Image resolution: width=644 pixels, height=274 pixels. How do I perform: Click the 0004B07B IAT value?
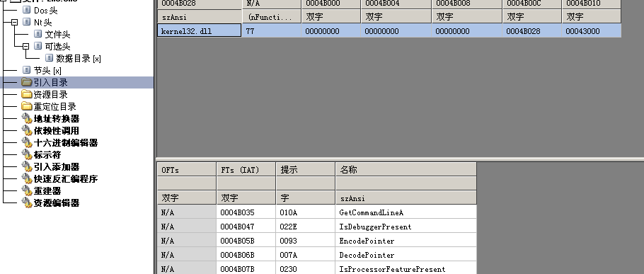246,268
